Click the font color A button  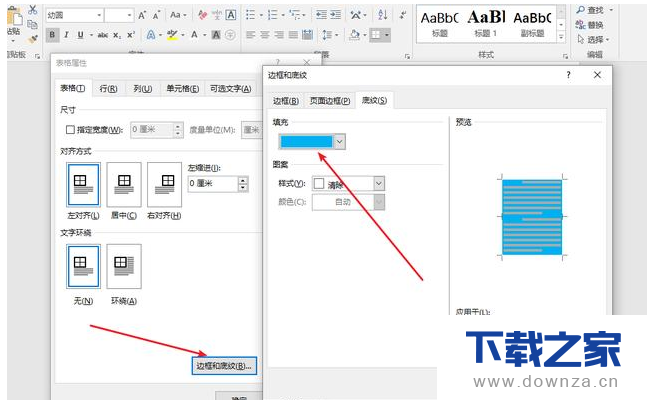(x=194, y=35)
